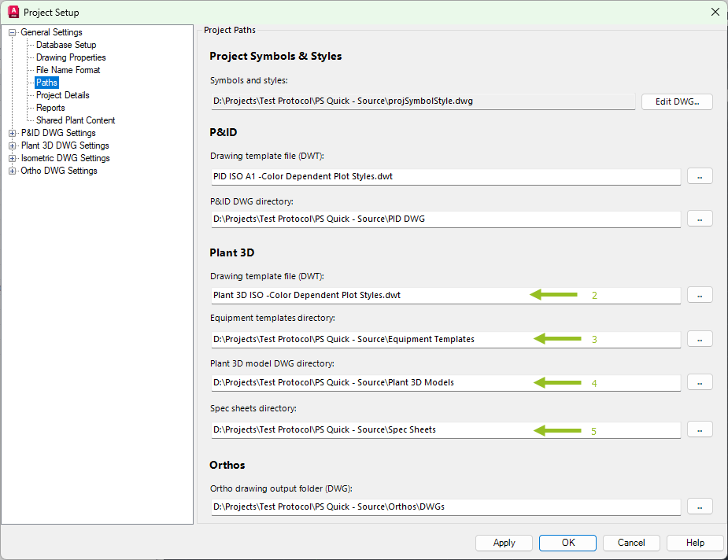Click the Symbols and styles path field

coord(423,101)
